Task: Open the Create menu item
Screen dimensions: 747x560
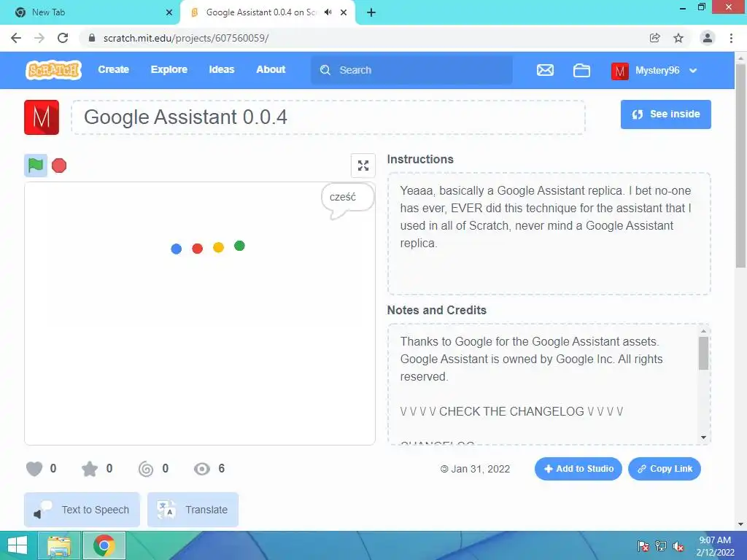Action: (113, 69)
